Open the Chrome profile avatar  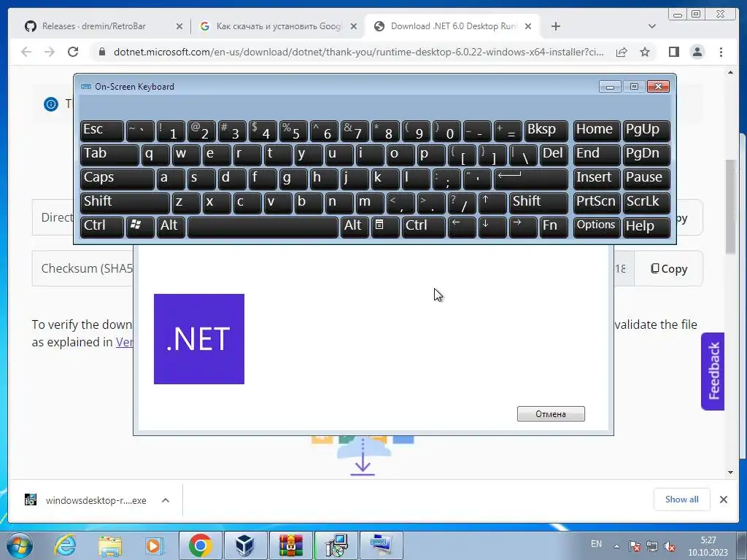pyautogui.click(x=697, y=52)
